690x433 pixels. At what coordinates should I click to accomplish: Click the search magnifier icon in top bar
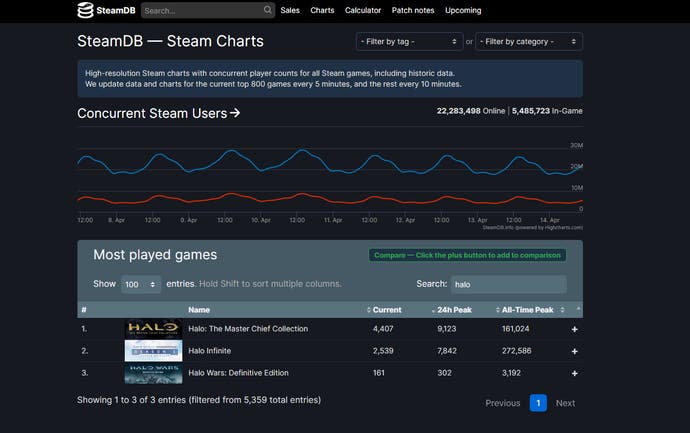pos(268,10)
